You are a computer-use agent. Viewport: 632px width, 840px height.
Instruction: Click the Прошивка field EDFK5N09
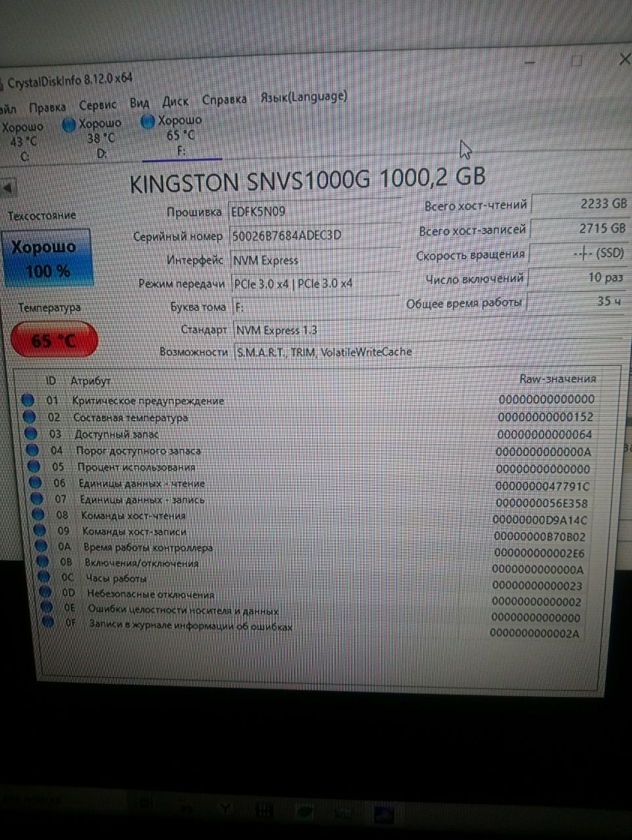coord(314,211)
